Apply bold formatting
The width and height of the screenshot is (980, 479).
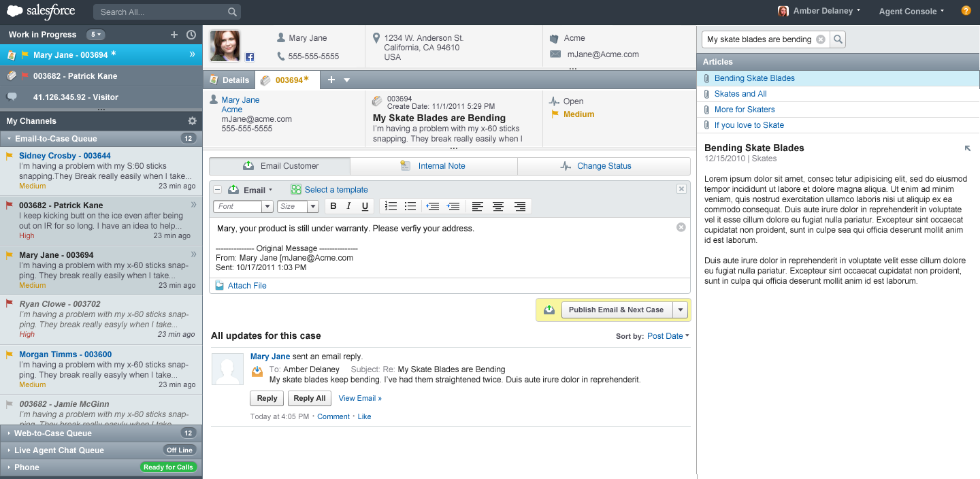(333, 206)
